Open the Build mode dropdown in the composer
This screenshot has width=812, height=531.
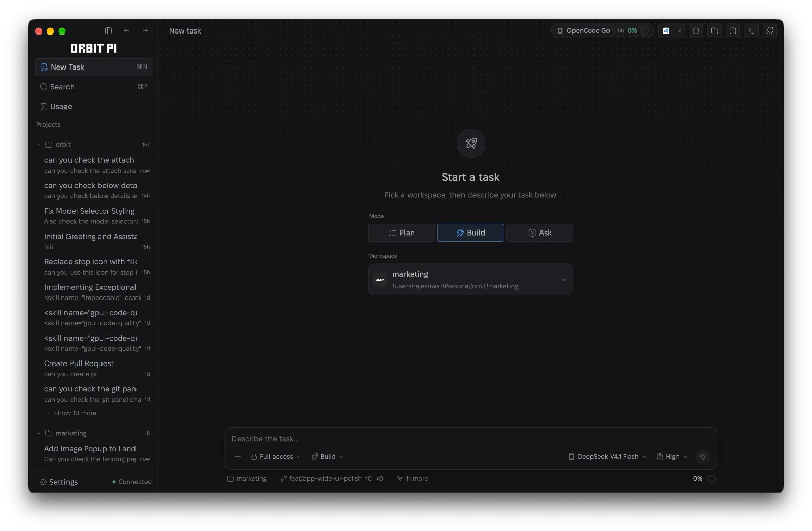pyautogui.click(x=327, y=457)
